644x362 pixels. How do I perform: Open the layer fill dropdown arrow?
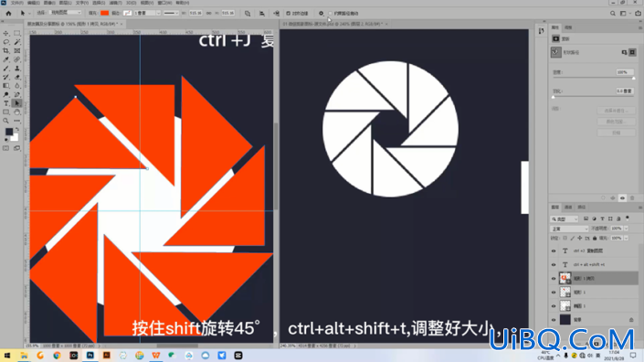[x=626, y=239]
